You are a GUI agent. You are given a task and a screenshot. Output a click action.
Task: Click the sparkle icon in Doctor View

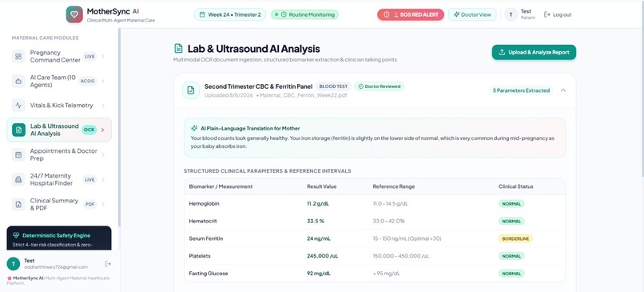[456, 14]
